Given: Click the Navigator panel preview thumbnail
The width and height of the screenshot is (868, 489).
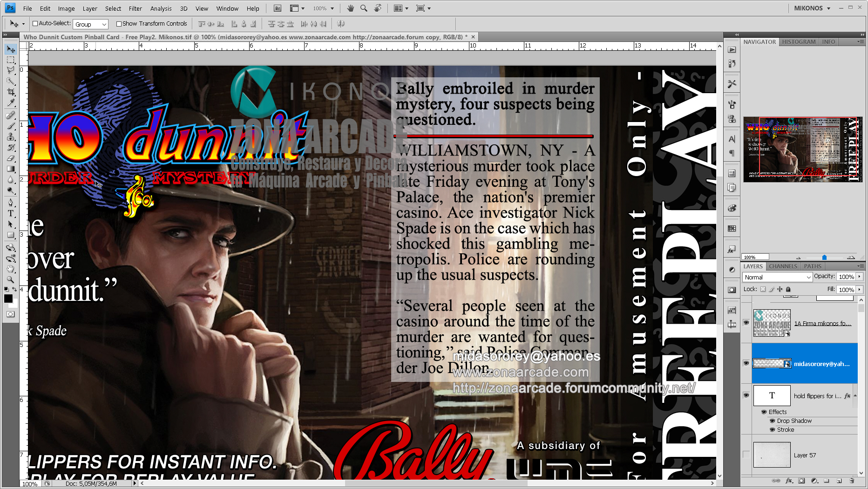Looking at the screenshot, I should [x=803, y=149].
